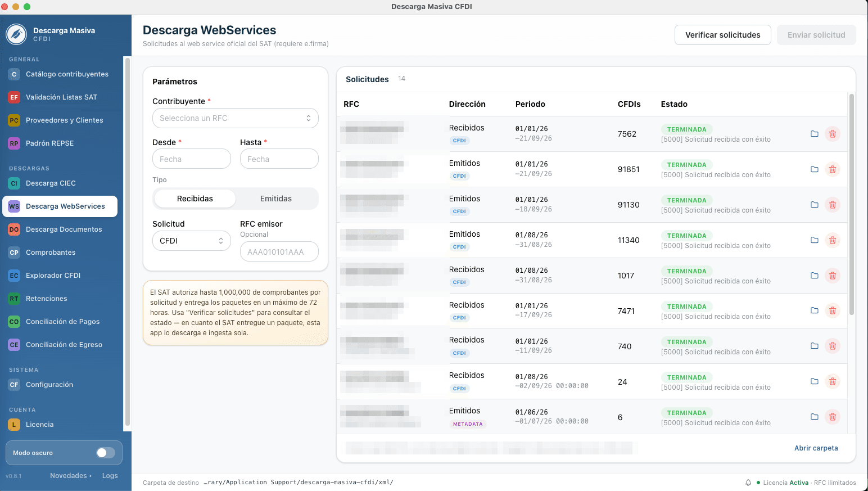Click the Periodo column header
Viewport: 868px width, 491px height.
coord(530,104)
